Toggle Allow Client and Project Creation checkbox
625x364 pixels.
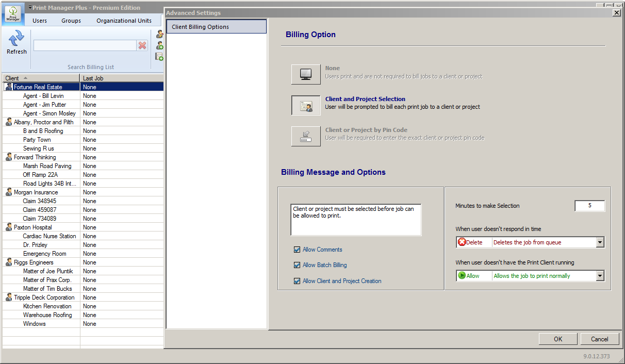pyautogui.click(x=297, y=281)
